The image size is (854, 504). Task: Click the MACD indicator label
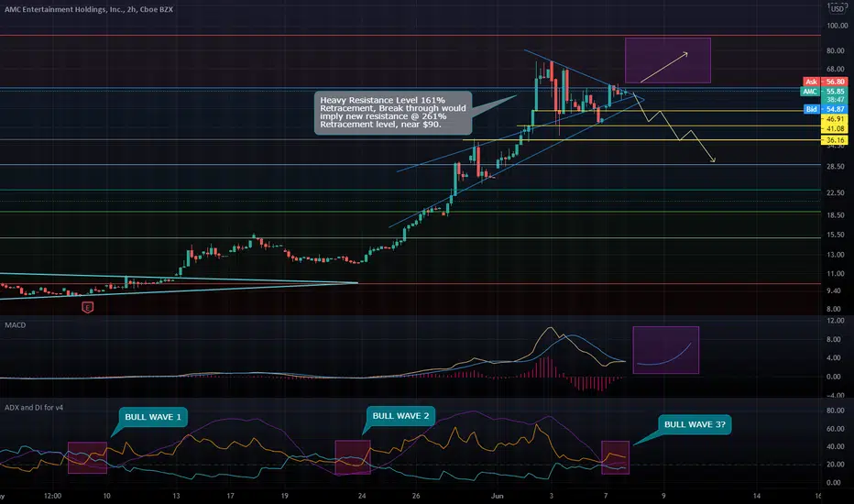16,325
